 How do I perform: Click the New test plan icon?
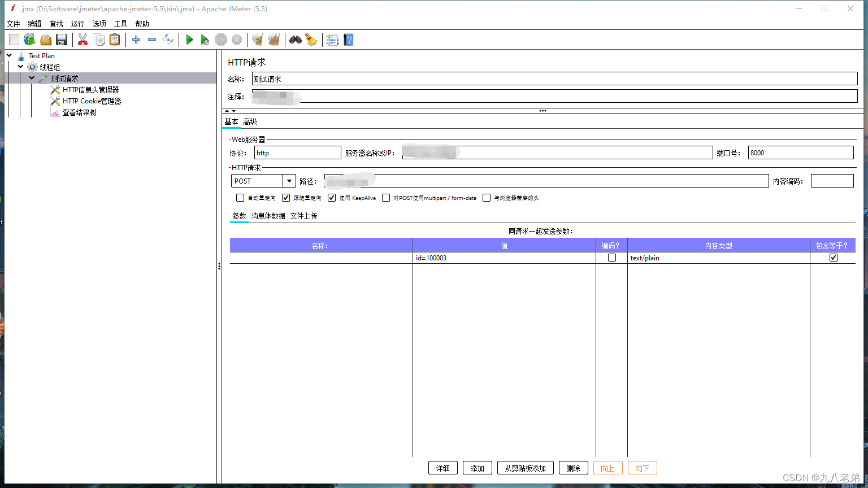pyautogui.click(x=14, y=40)
